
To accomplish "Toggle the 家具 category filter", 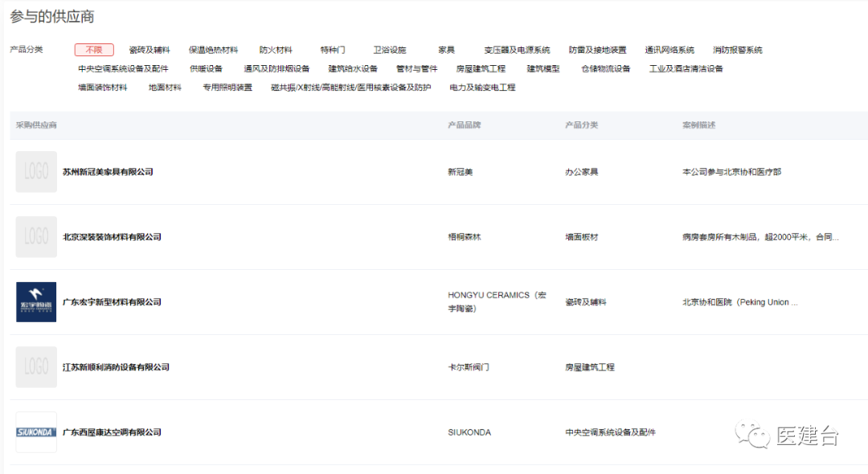I will point(447,49).
